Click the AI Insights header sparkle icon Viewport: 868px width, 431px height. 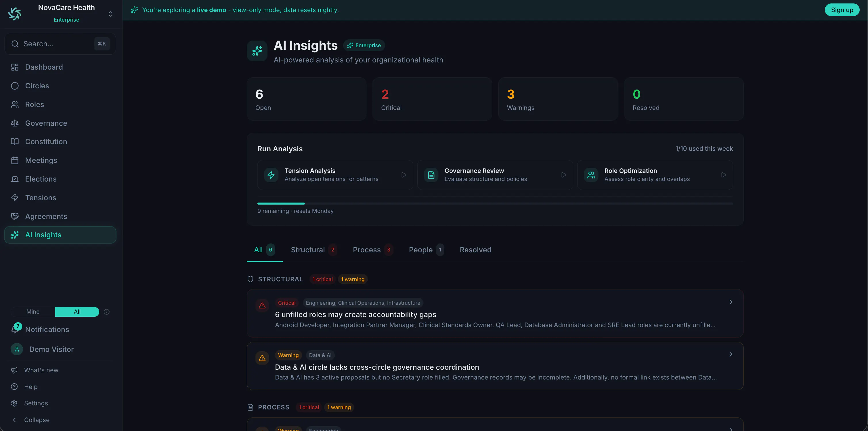257,51
